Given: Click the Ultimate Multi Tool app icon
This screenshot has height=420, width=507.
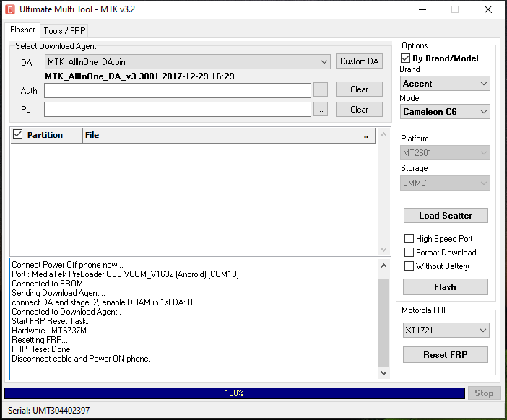Looking at the screenshot, I should click(x=9, y=9).
